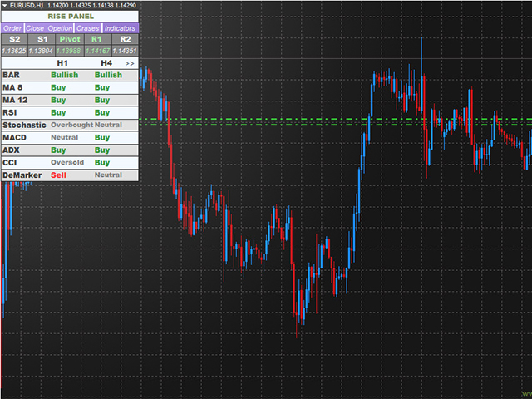
Task: Click the MACD indicator row label
Action: coord(15,137)
